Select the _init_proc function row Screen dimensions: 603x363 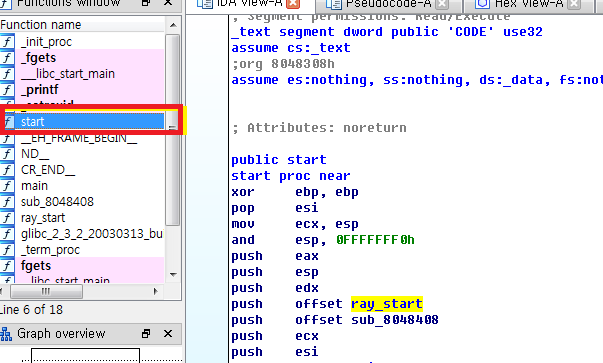pos(82,41)
